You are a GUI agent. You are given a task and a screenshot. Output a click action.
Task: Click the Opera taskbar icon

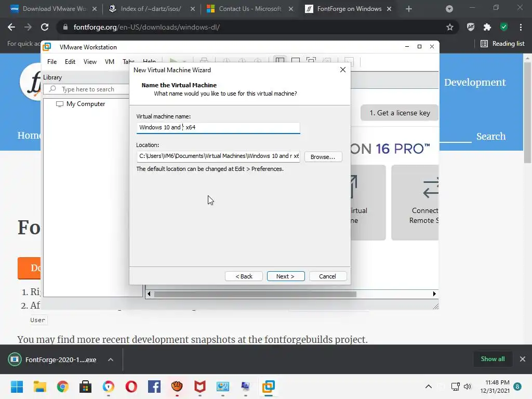tap(131, 387)
